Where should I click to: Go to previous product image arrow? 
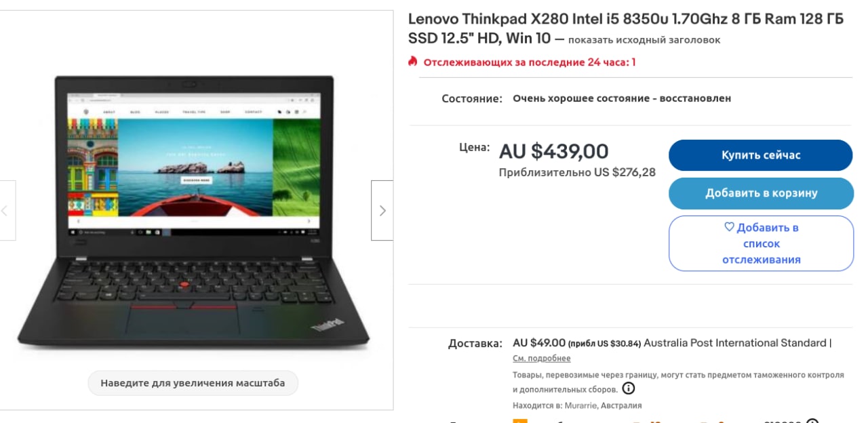pyautogui.click(x=7, y=210)
